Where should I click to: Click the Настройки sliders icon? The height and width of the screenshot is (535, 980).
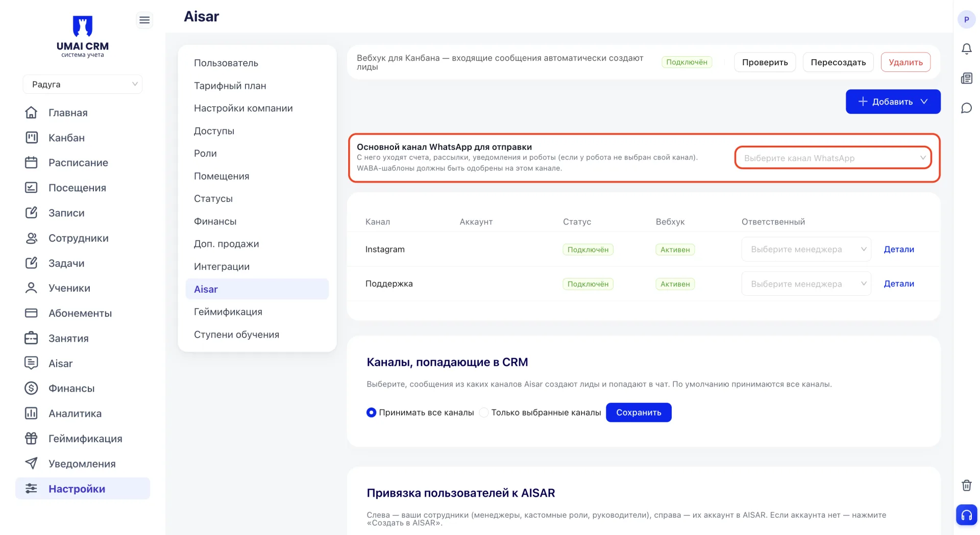pyautogui.click(x=31, y=488)
